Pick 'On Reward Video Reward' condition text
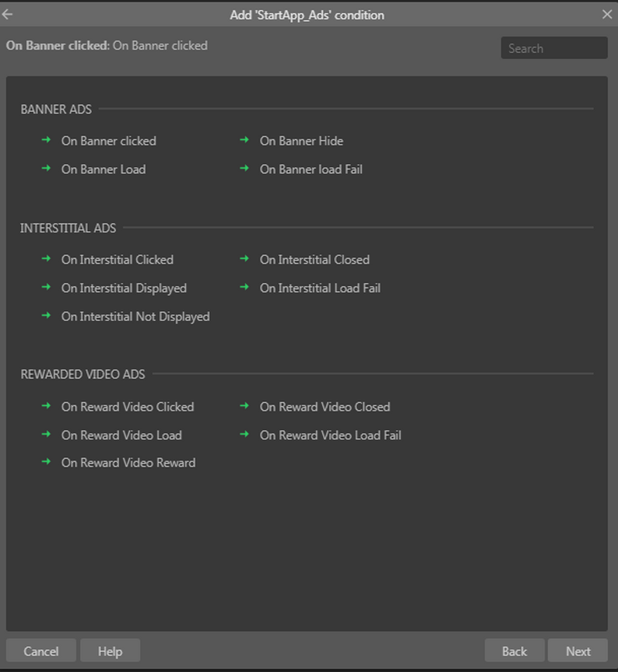The width and height of the screenshot is (618, 672). click(x=128, y=463)
